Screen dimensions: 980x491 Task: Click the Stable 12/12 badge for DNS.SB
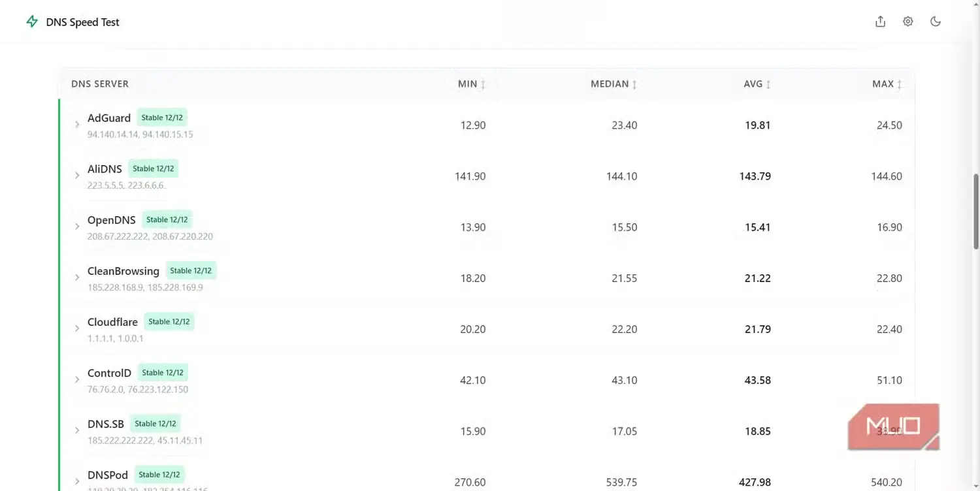click(155, 423)
